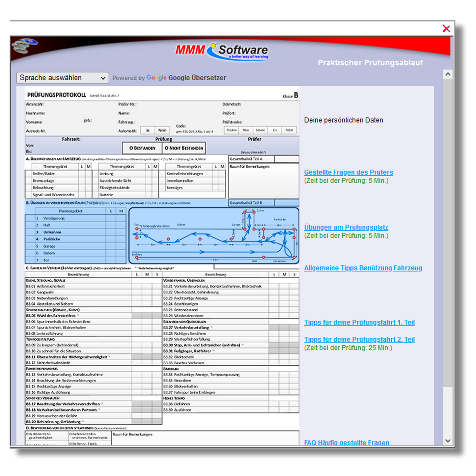Follow "Allgemeine Tipps Benützung Fahrzeug" link
The width and height of the screenshot is (476, 476).
click(x=363, y=268)
